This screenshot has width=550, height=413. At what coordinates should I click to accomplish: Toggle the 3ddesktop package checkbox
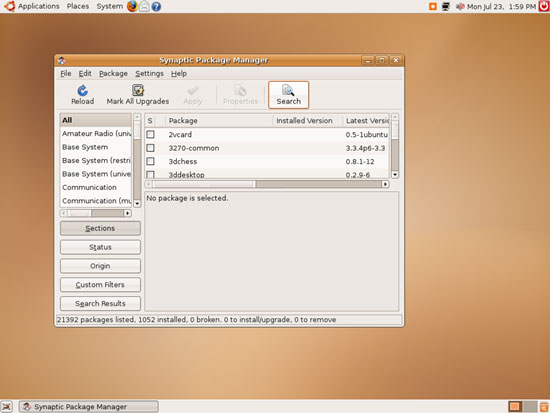point(150,174)
